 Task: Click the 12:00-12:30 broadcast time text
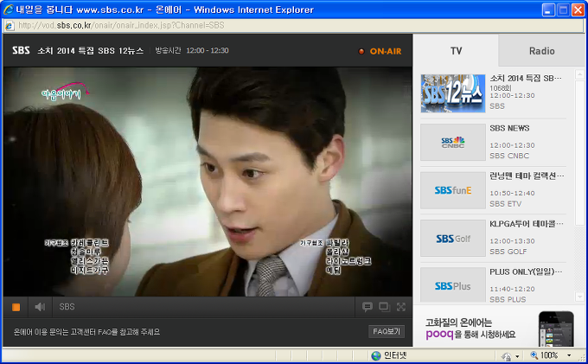pos(208,51)
